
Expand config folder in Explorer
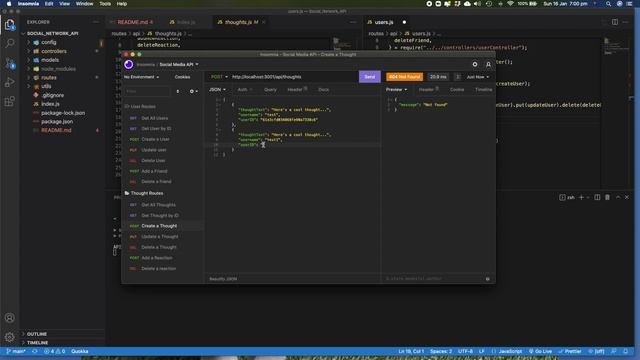tap(48, 42)
